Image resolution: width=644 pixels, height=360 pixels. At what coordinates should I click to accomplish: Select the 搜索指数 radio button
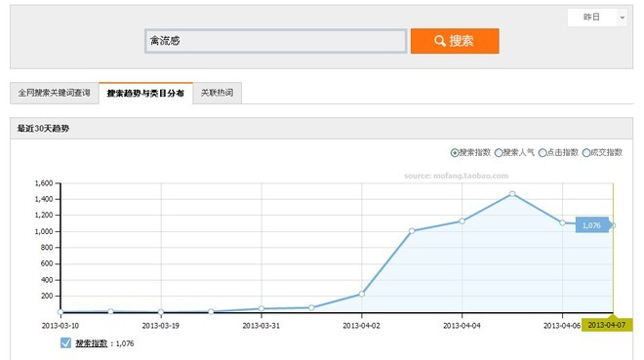455,153
